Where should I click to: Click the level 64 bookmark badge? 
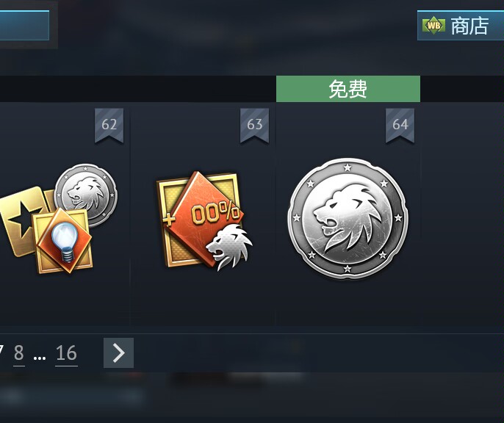click(x=400, y=126)
